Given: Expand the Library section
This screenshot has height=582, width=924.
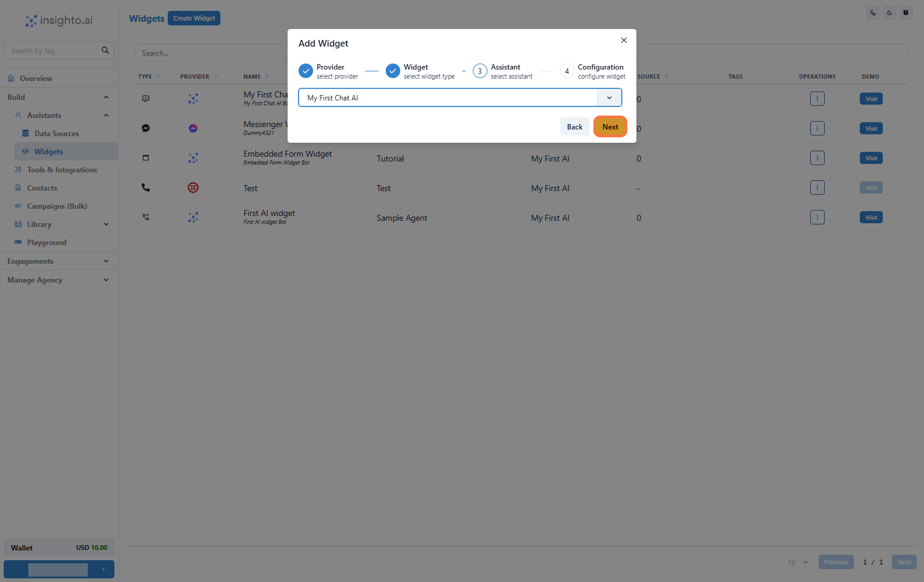Looking at the screenshot, I should (106, 224).
